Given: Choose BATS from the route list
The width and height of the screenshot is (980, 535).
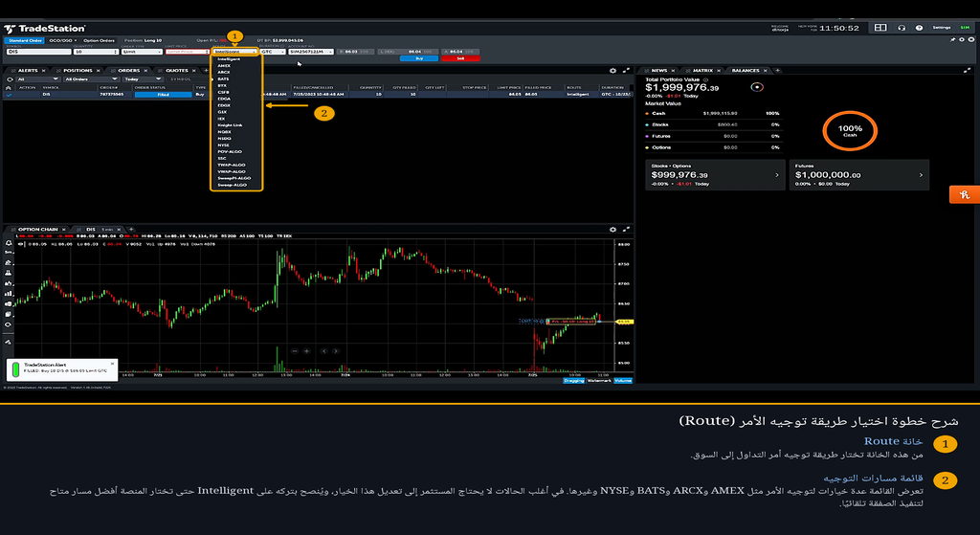Looking at the screenshot, I should click(x=223, y=78).
